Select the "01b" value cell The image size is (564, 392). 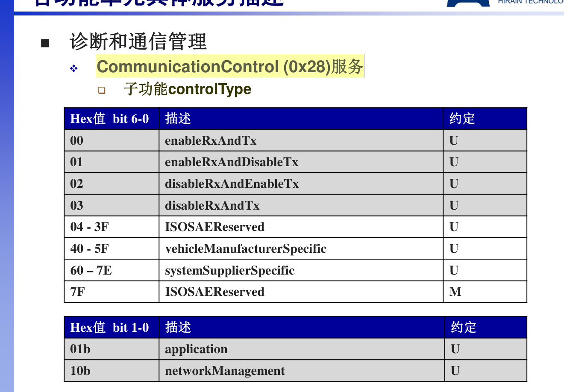tap(112, 349)
